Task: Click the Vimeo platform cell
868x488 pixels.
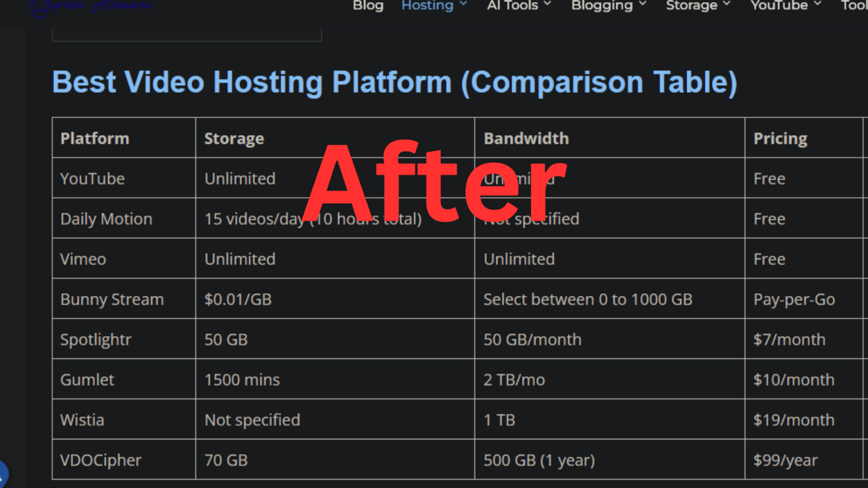Action: (124, 259)
